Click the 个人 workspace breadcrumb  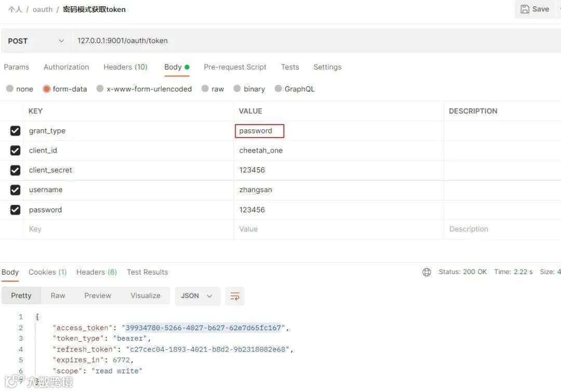[x=16, y=10]
